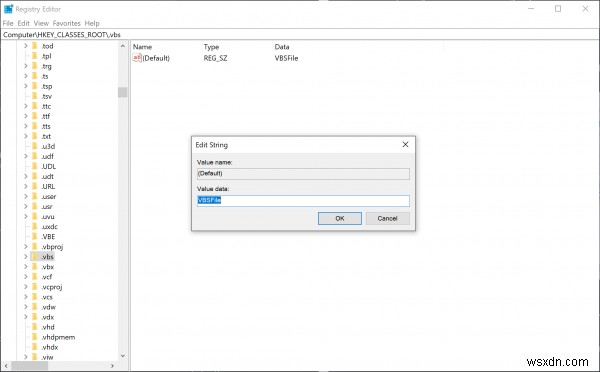Click the Value name field

coord(303,173)
